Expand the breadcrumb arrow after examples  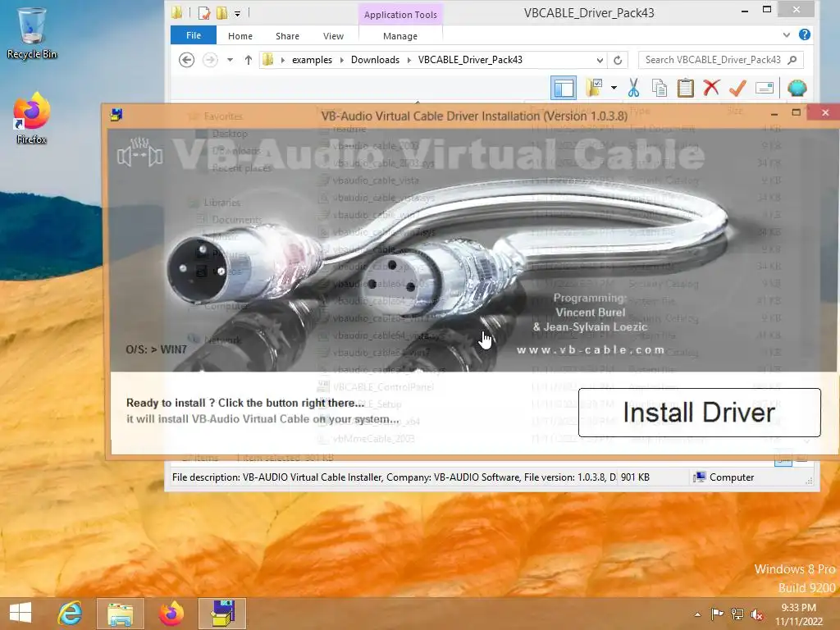click(x=342, y=59)
